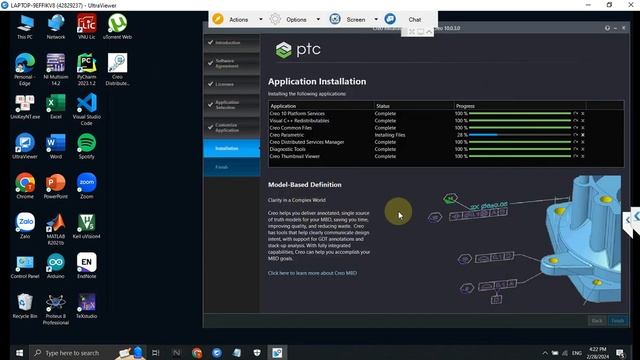Click the UltraViewer Chat label
The width and height of the screenshot is (640, 360).
tap(415, 20)
